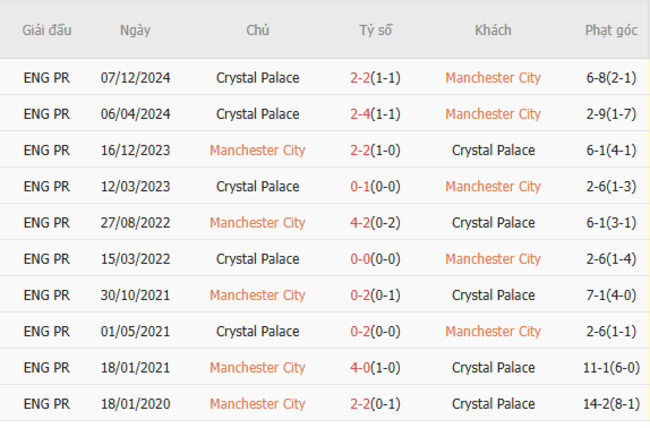Click Manchester City in the 16/12/2023 match
The width and height of the screenshot is (650, 428).
click(257, 150)
